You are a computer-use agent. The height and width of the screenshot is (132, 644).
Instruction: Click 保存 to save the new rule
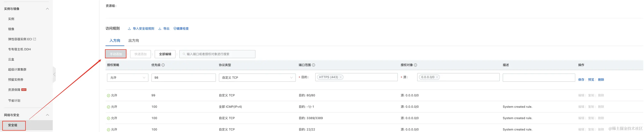(581, 80)
